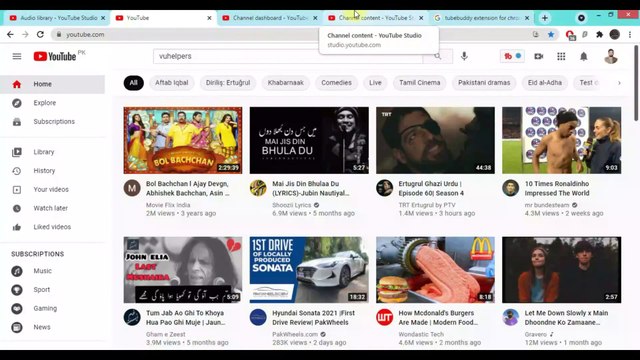This screenshot has height=360, width=640.
Task: Bookmark page with the star icon
Action: click(x=551, y=35)
